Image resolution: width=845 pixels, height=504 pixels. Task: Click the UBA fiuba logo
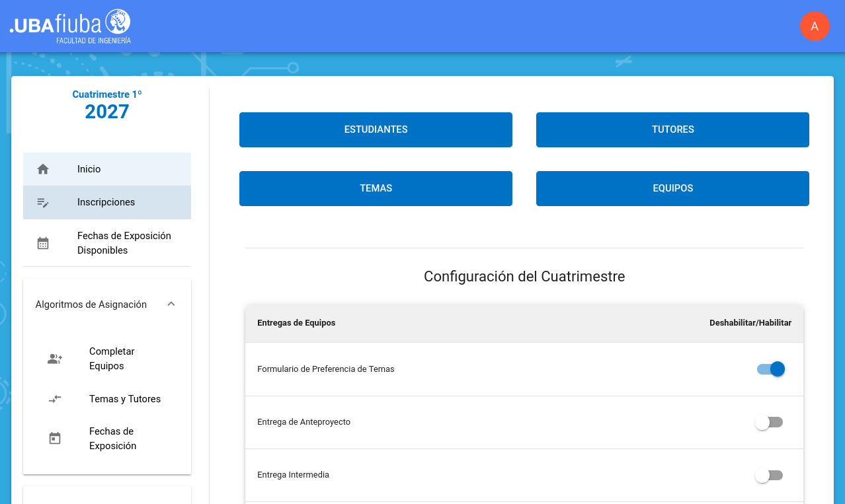[x=70, y=26]
